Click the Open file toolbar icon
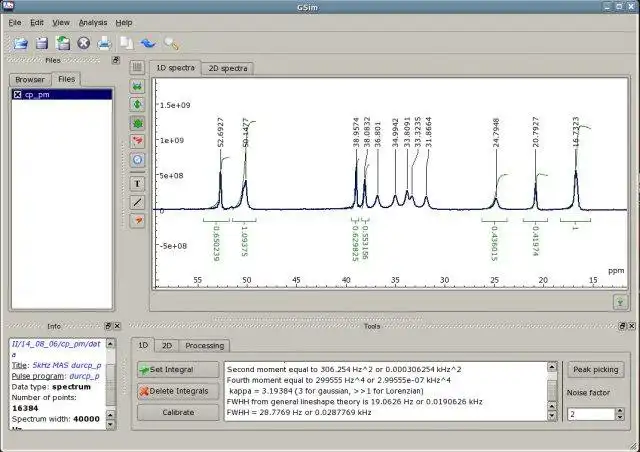The height and width of the screenshot is (452, 640). 20,43
